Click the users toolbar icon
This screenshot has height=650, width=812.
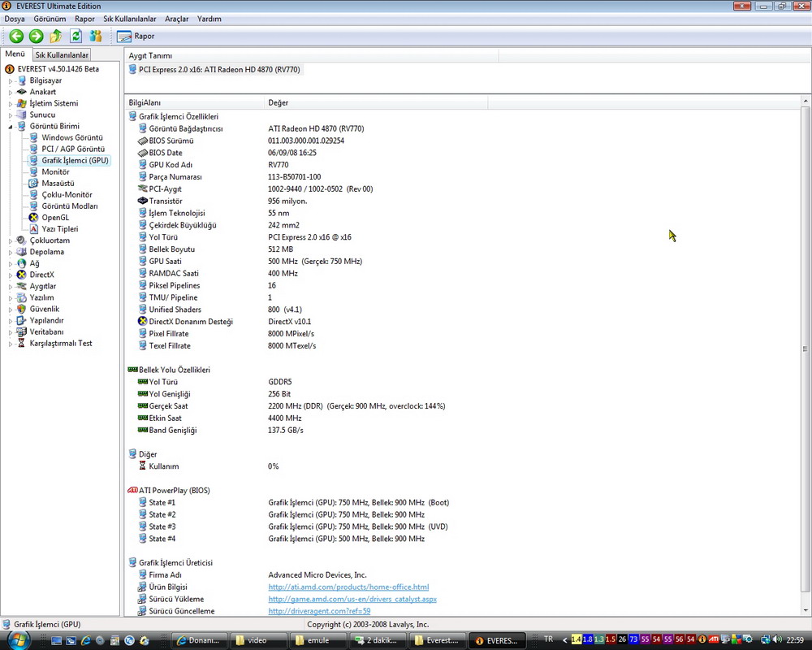pos(95,36)
